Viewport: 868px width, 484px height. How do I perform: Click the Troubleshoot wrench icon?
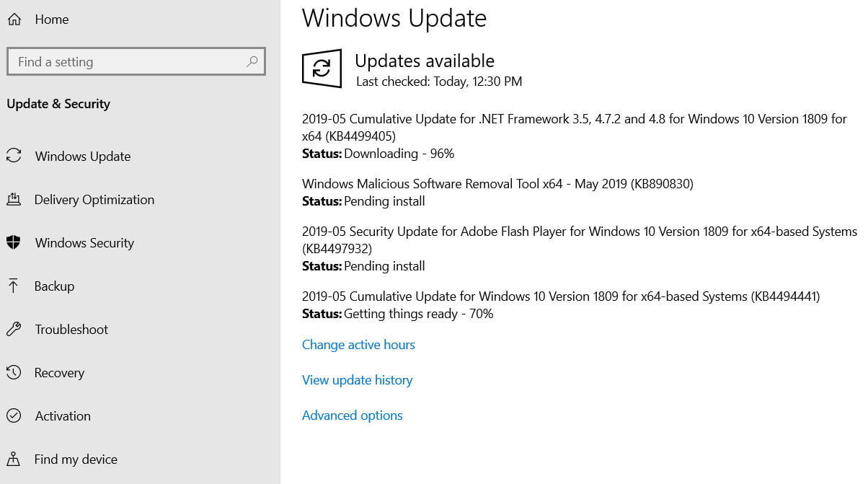(x=13, y=330)
